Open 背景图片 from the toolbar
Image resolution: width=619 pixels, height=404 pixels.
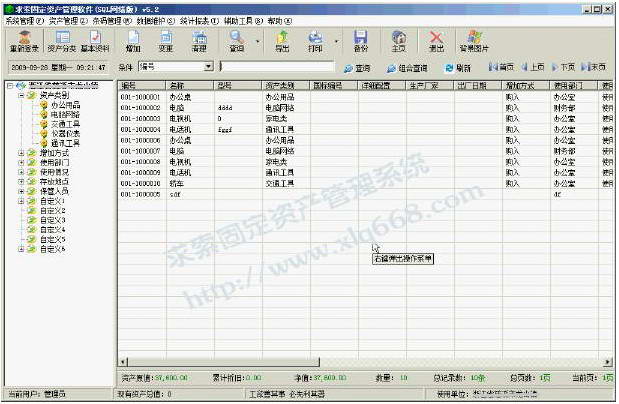tap(474, 41)
